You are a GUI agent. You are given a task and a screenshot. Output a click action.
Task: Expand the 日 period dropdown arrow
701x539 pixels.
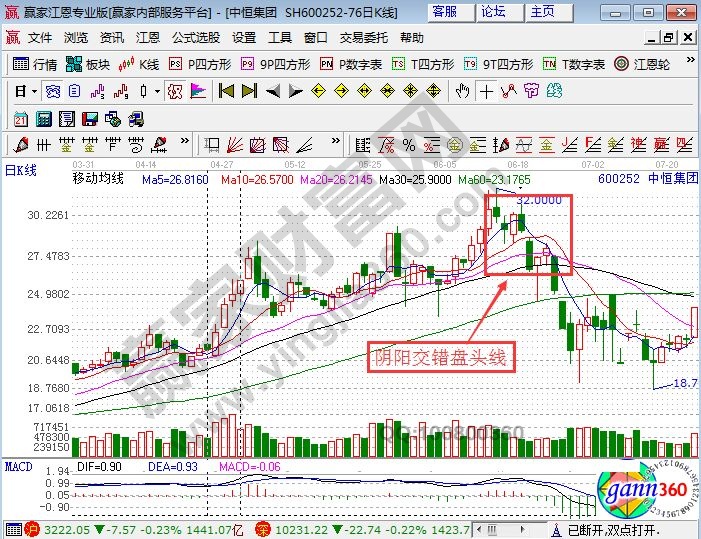click(33, 91)
